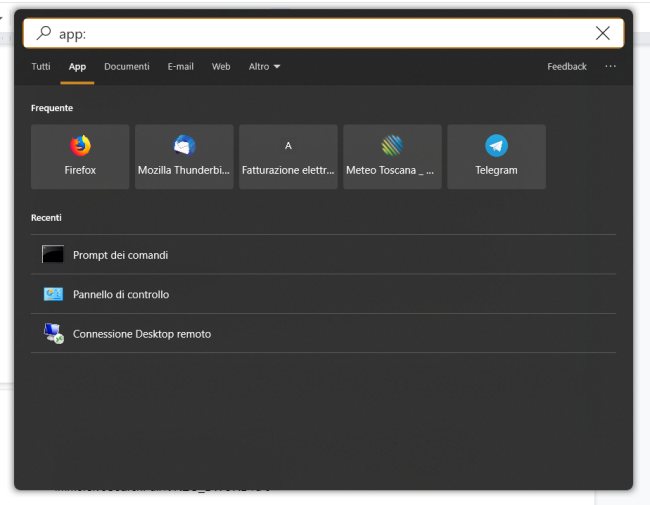Select the Connessione Desktop remoto text
Image resolution: width=650 pixels, height=505 pixels.
pyautogui.click(x=142, y=334)
